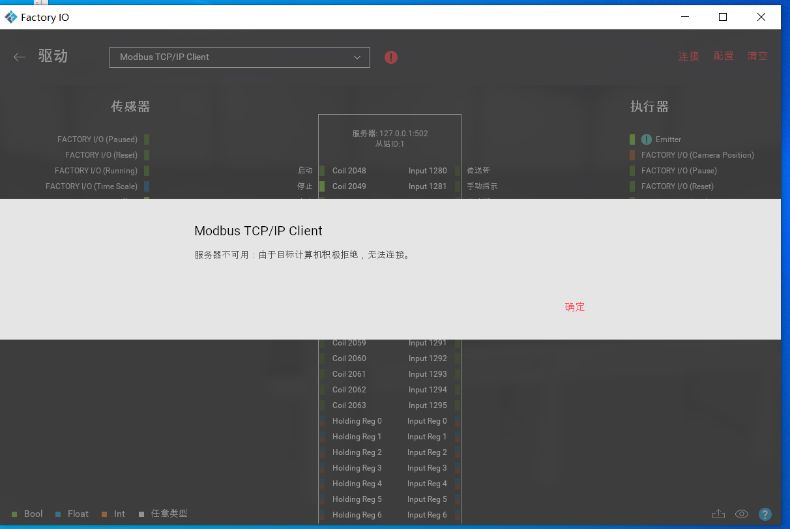Click the Coil 2061 slot

(x=349, y=374)
